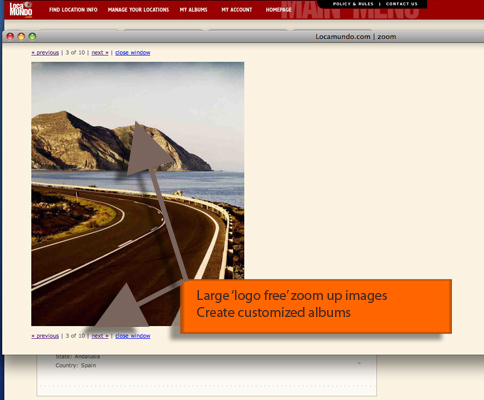Go to My Albums
Image resolution: width=484 pixels, height=400 pixels.
(194, 10)
